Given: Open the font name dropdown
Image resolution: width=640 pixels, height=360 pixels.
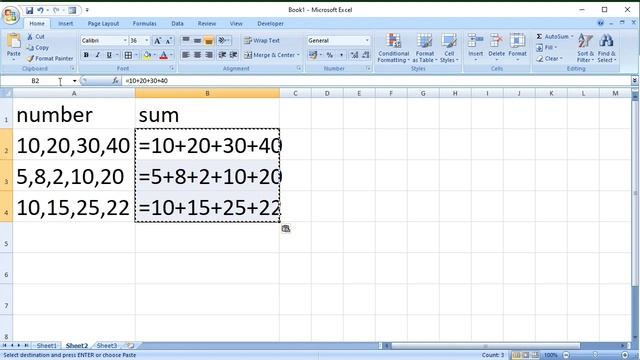Looking at the screenshot, I should pyautogui.click(x=125, y=40).
